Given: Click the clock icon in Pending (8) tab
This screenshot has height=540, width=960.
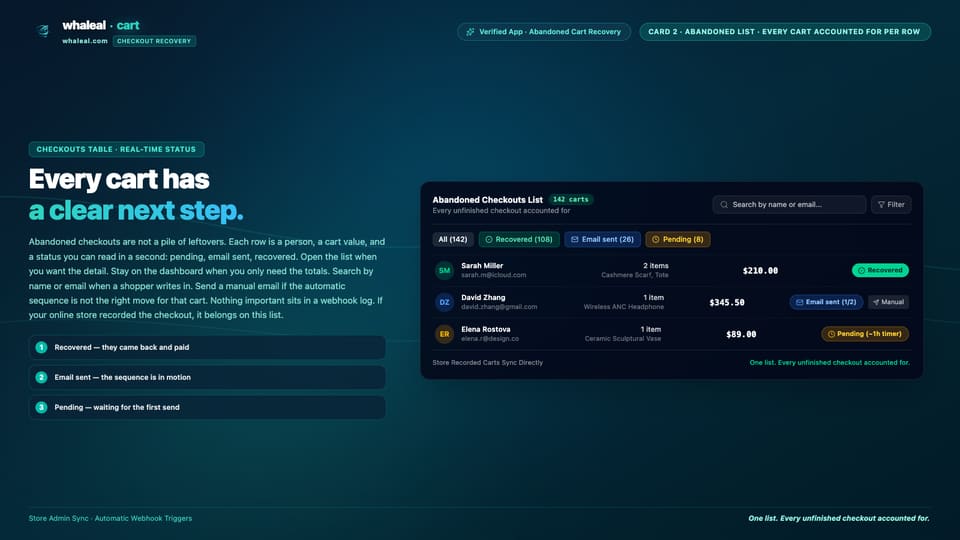Looking at the screenshot, I should point(655,239).
